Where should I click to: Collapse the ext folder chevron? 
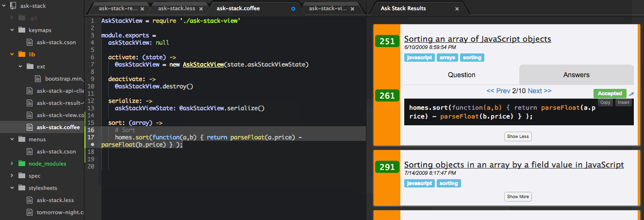(x=20, y=67)
